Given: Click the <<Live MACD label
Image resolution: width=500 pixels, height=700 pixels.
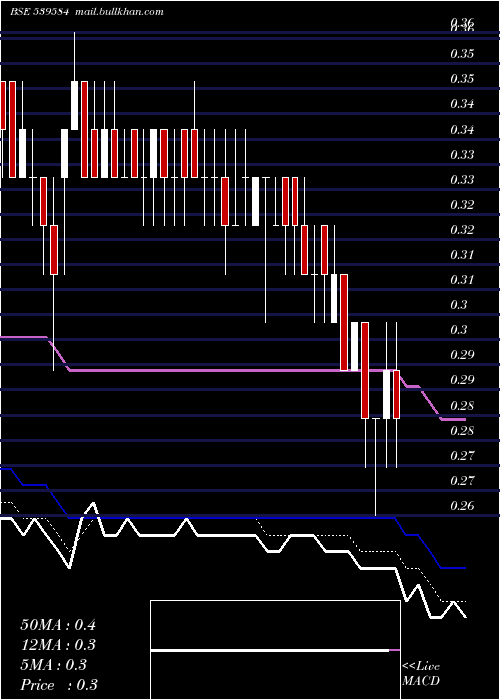Looking at the screenshot, I should pyautogui.click(x=421, y=673).
